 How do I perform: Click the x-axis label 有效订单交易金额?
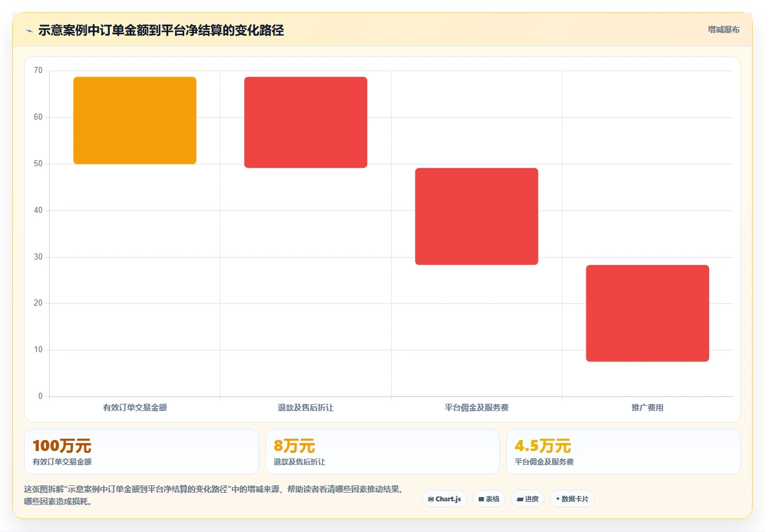click(135, 407)
